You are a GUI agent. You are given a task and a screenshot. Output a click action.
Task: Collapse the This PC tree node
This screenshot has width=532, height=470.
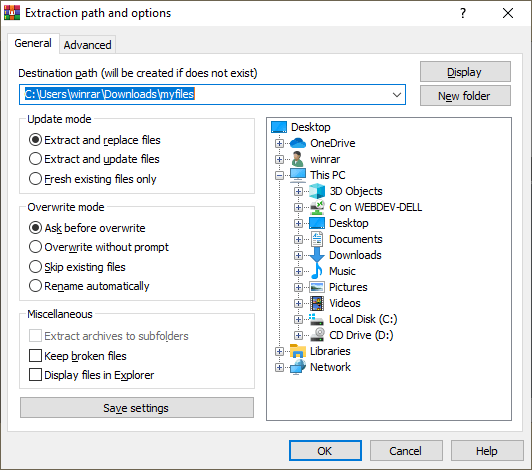[279, 175]
